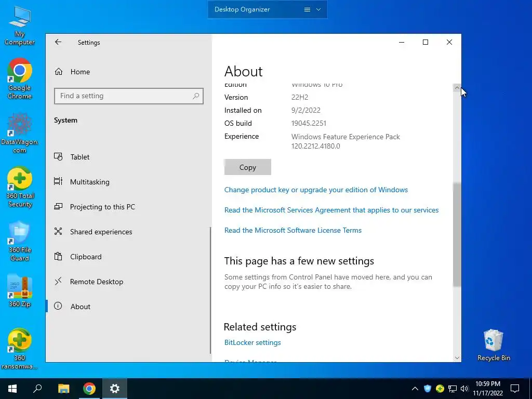
Task: Open the notification center icon
Action: point(515,389)
